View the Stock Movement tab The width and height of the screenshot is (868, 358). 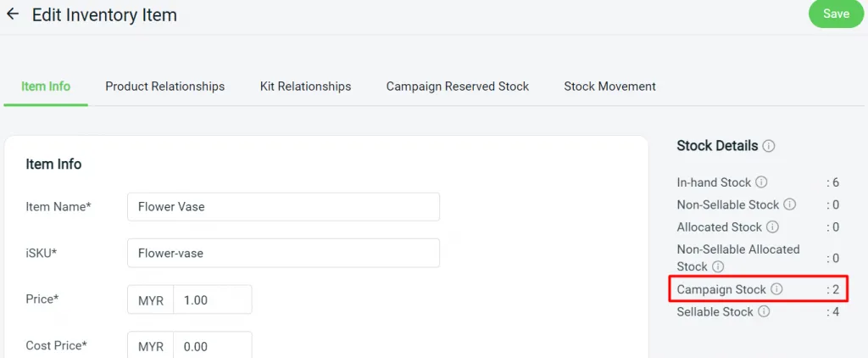coord(609,87)
